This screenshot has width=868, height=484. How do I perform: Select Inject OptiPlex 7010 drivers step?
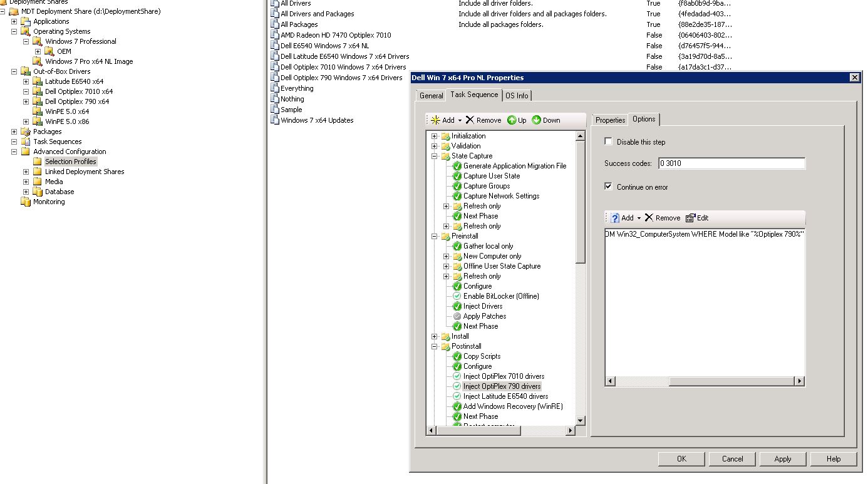[504, 376]
